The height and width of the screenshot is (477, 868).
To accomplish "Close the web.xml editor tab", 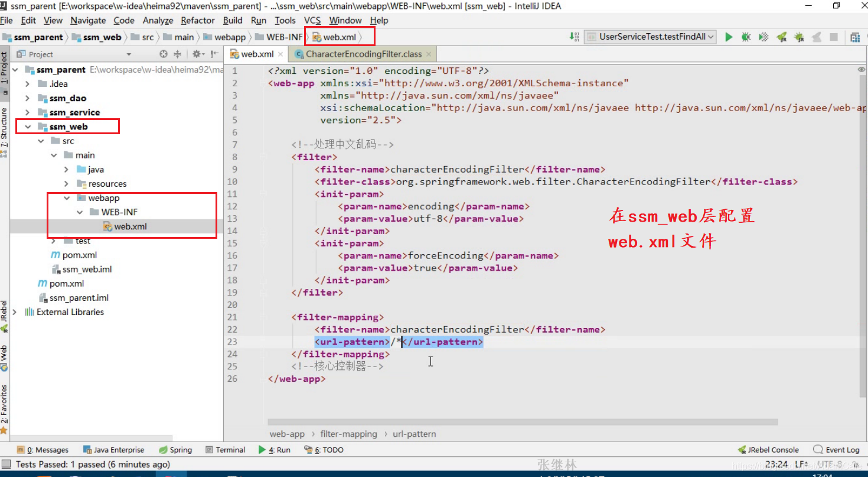I will pos(280,54).
